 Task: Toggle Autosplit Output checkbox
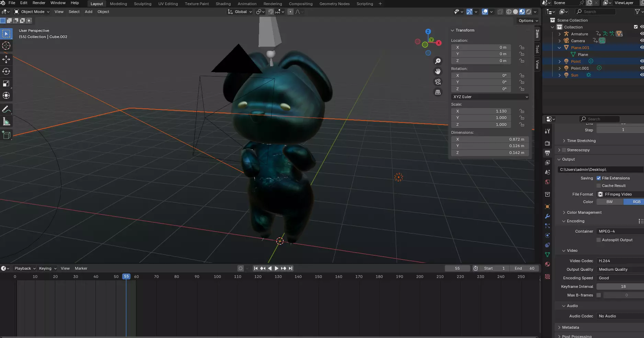pos(599,240)
